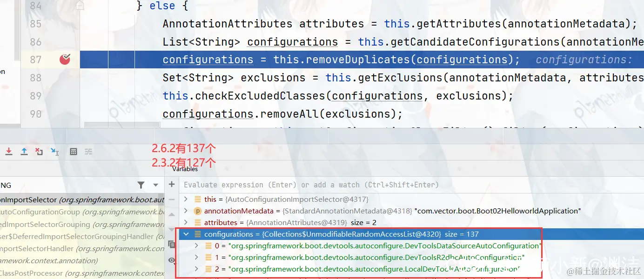Image resolution: width=644 pixels, height=279 pixels.
Task: Expand the 'this' variable node
Action: coord(186,199)
